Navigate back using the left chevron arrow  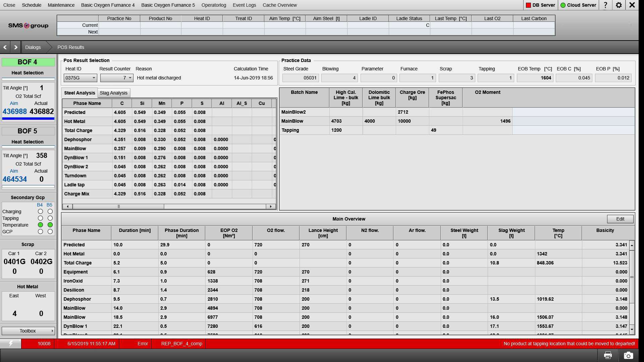tap(5, 47)
